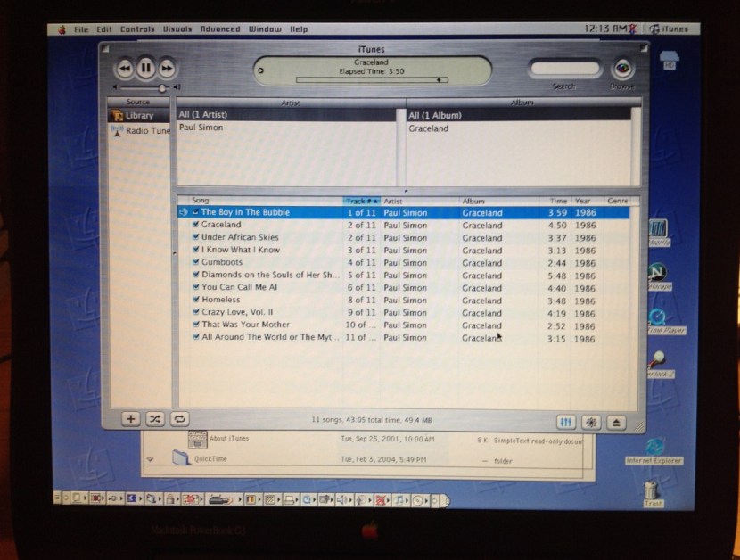Click the Browse eye icon

tap(621, 67)
